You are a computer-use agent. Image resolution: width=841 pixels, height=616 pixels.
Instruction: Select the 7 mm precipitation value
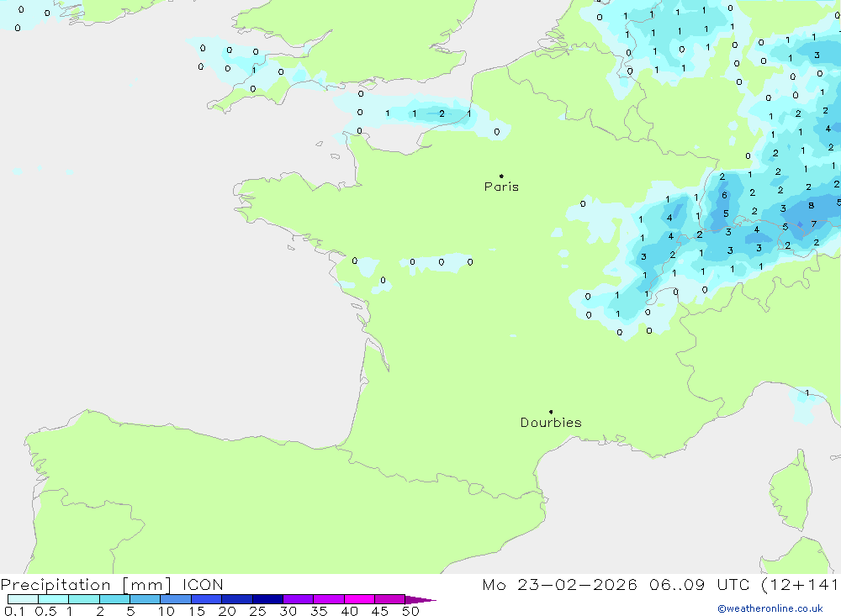click(813, 224)
